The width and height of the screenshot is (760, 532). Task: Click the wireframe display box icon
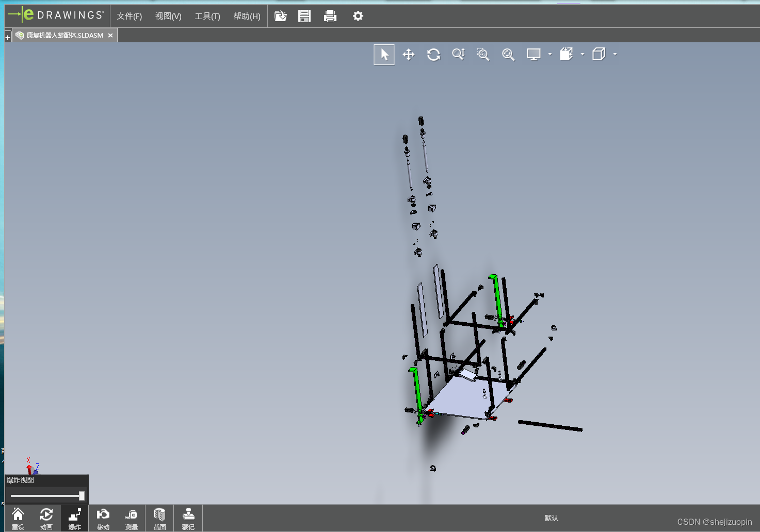(599, 54)
